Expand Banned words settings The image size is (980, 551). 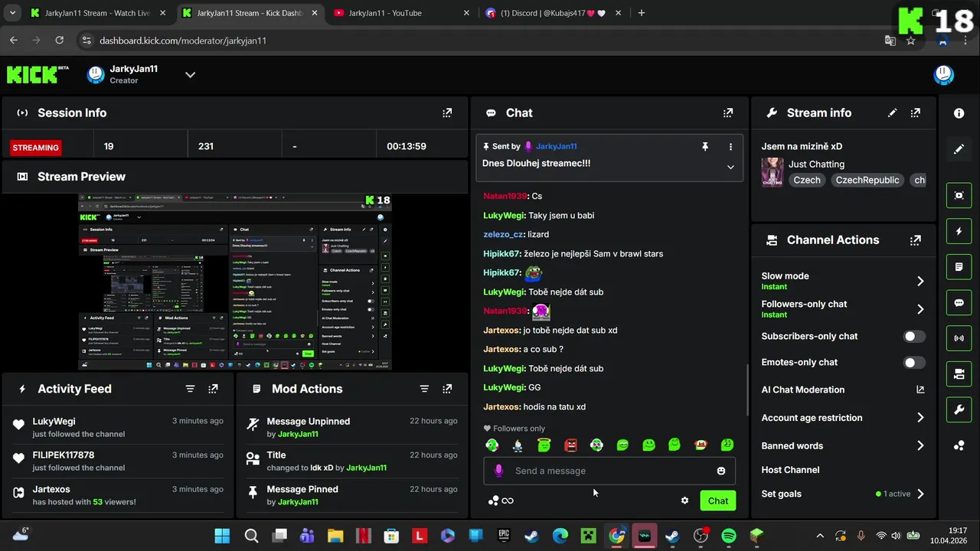tap(920, 445)
